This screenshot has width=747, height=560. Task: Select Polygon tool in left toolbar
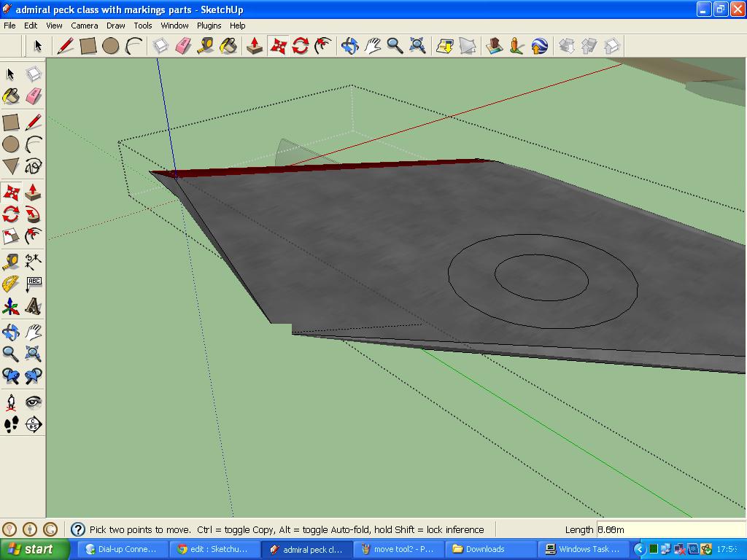pyautogui.click(x=11, y=166)
